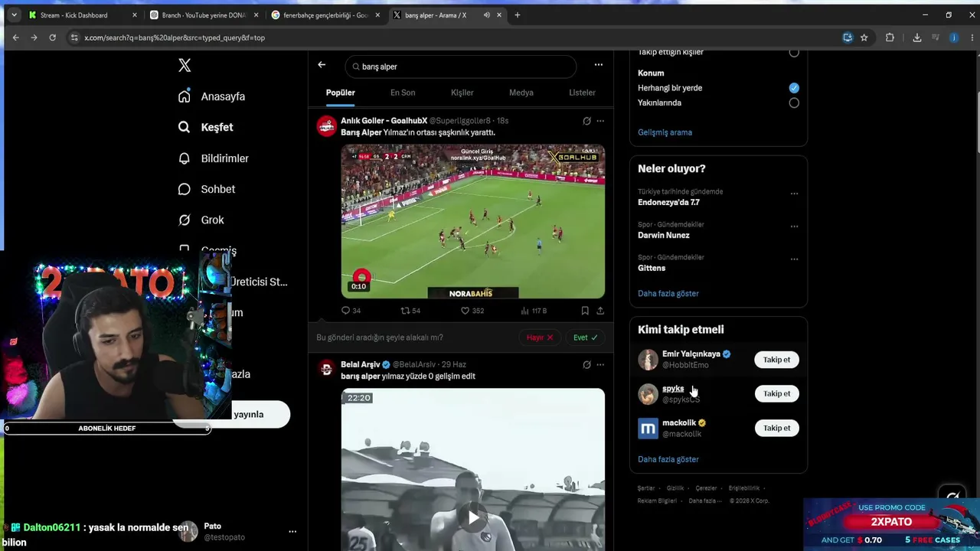Answer Evet to relevance question
The height and width of the screenshot is (551, 980).
[586, 337]
